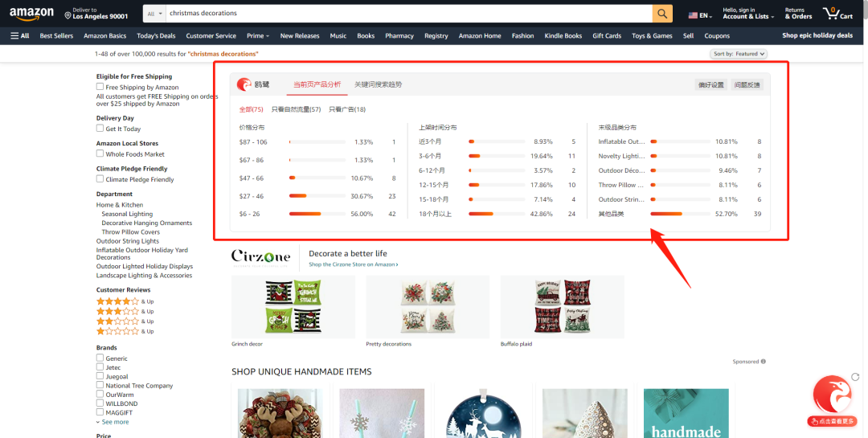
Task: Click 点击查看更多 red button
Action: 832,421
